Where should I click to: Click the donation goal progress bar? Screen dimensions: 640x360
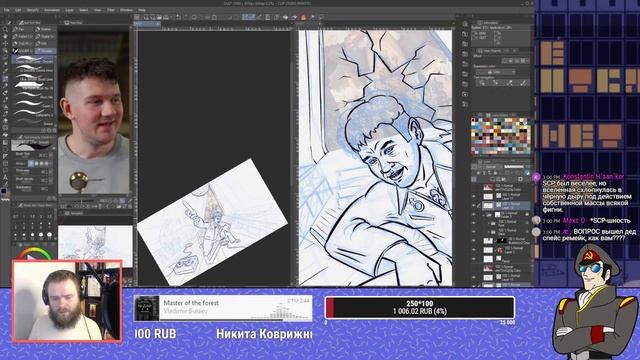pos(420,307)
